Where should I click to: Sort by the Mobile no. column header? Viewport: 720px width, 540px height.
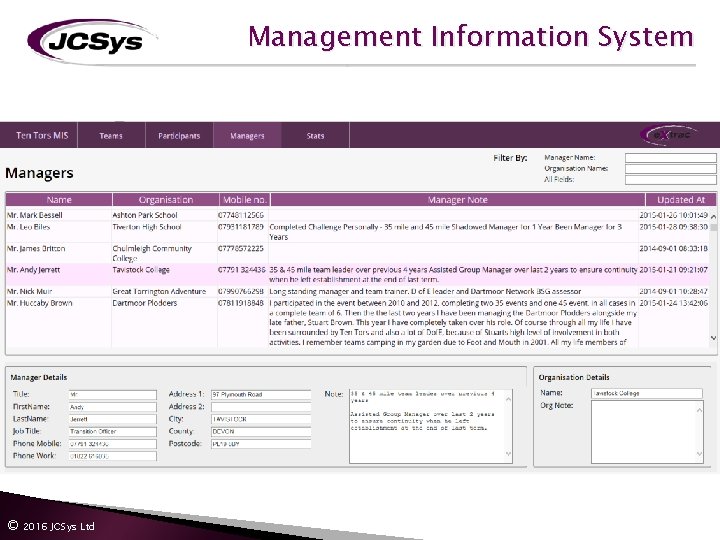tap(244, 200)
